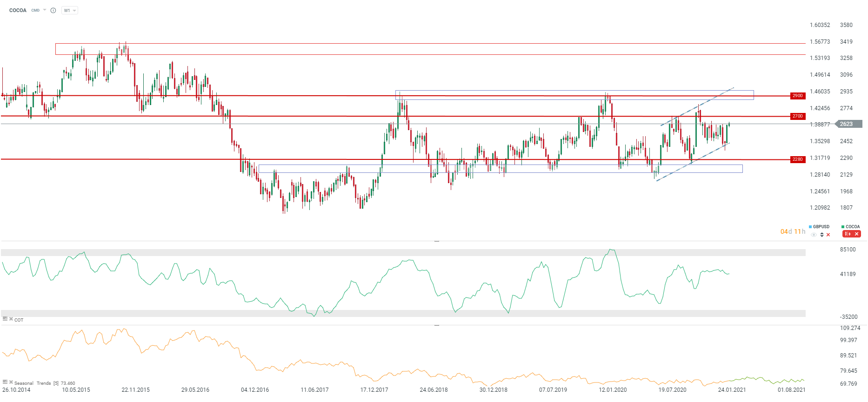Click the 85100 COT axis value
The width and height of the screenshot is (868, 402).
(x=848, y=250)
